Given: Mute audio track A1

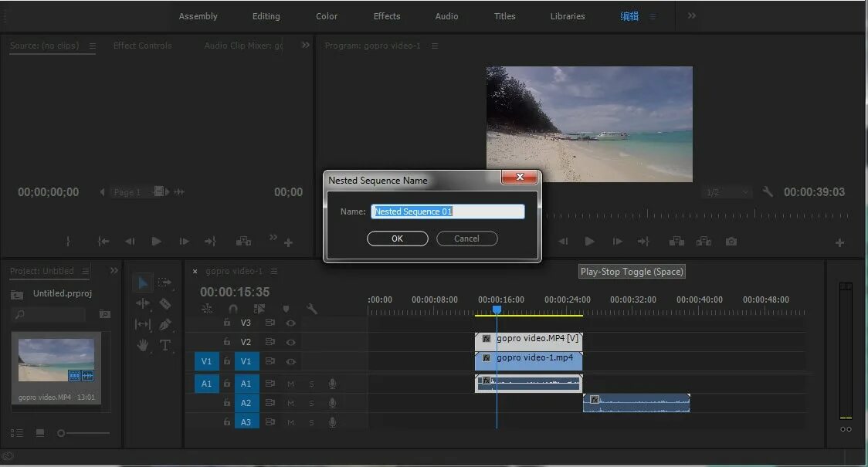Looking at the screenshot, I should (290, 384).
